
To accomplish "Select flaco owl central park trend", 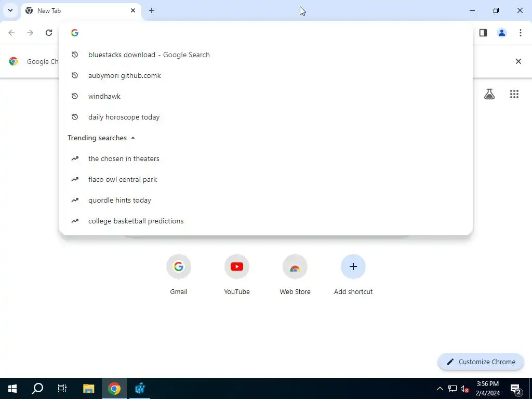I will 266,179.
